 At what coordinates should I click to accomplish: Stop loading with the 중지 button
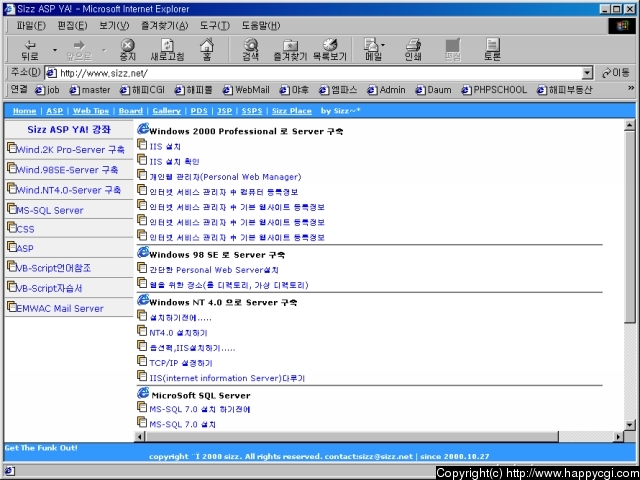pos(127,50)
